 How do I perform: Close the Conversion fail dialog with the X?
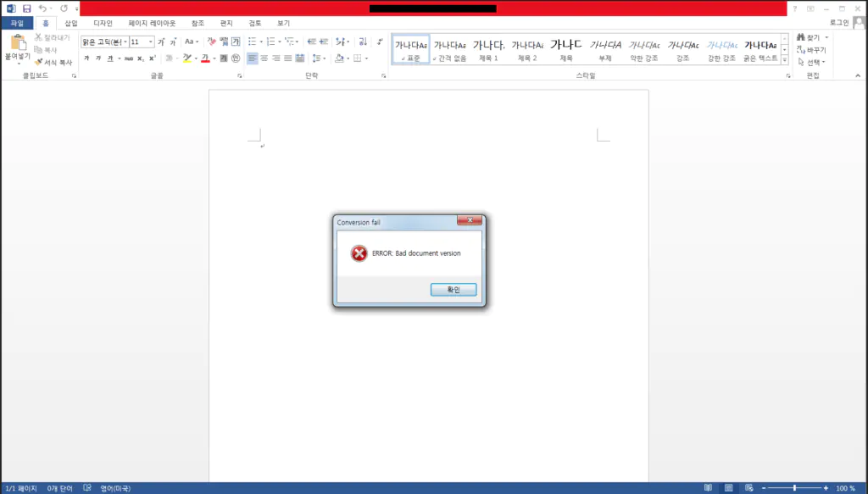point(469,221)
